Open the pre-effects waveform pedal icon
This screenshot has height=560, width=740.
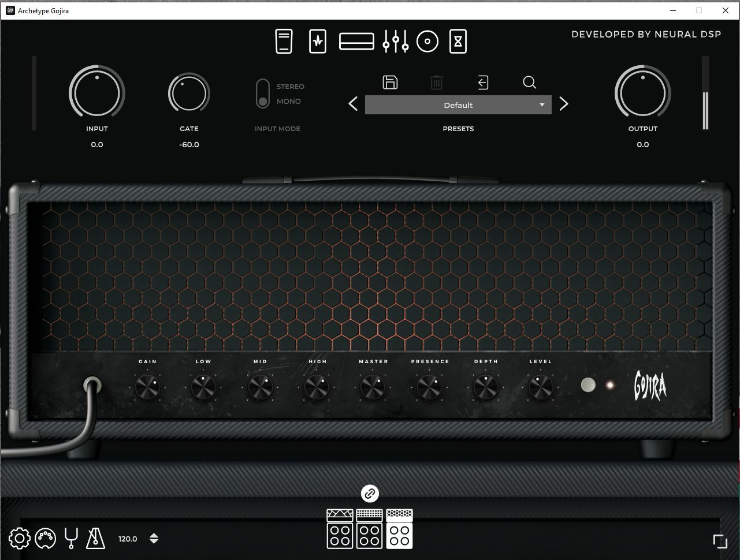point(318,42)
